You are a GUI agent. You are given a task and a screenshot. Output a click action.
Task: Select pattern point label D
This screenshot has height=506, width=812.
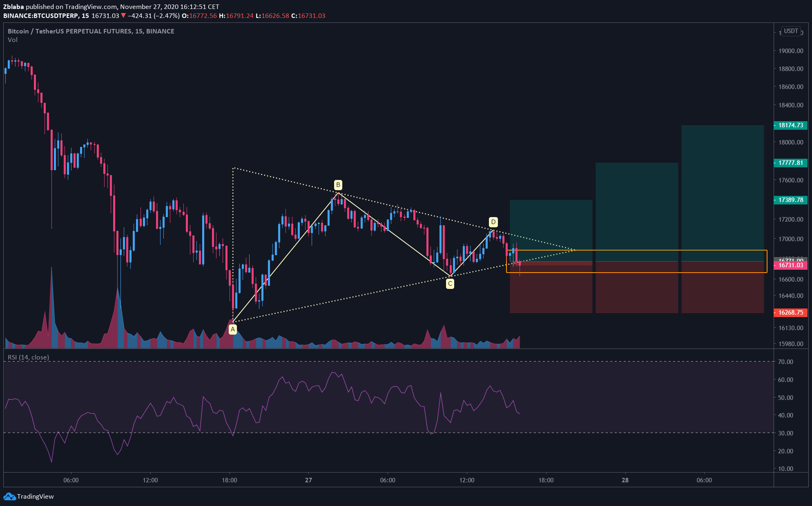[493, 222]
